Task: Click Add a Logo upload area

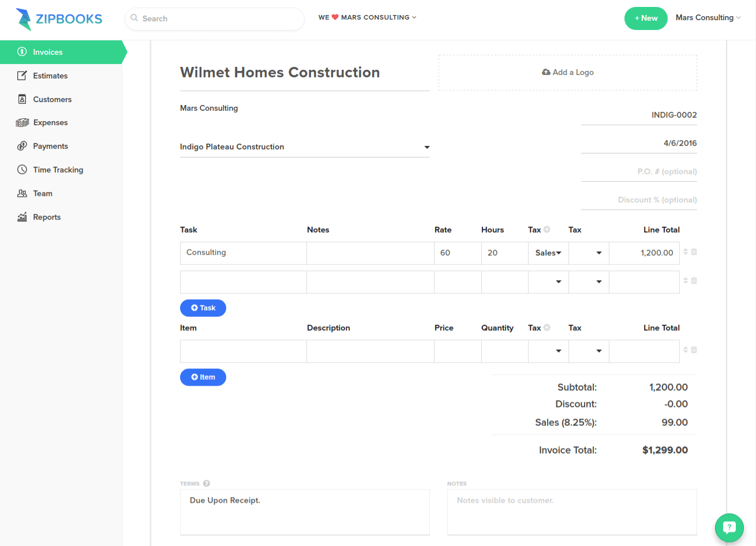Action: coord(568,73)
